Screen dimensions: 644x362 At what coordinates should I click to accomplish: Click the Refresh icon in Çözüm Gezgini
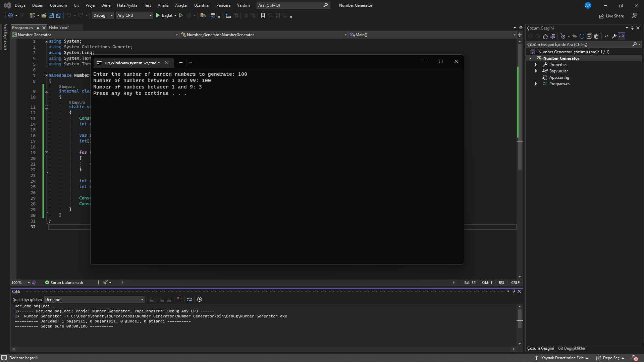click(x=582, y=36)
